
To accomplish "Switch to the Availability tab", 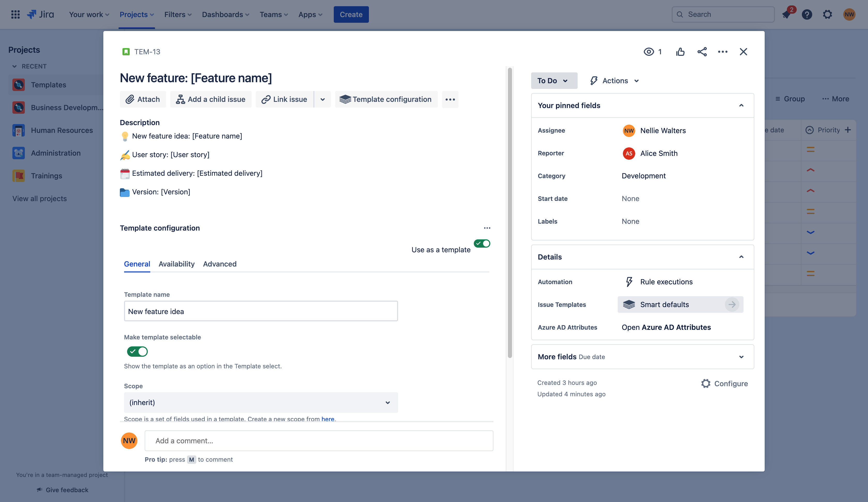I will pos(176,264).
